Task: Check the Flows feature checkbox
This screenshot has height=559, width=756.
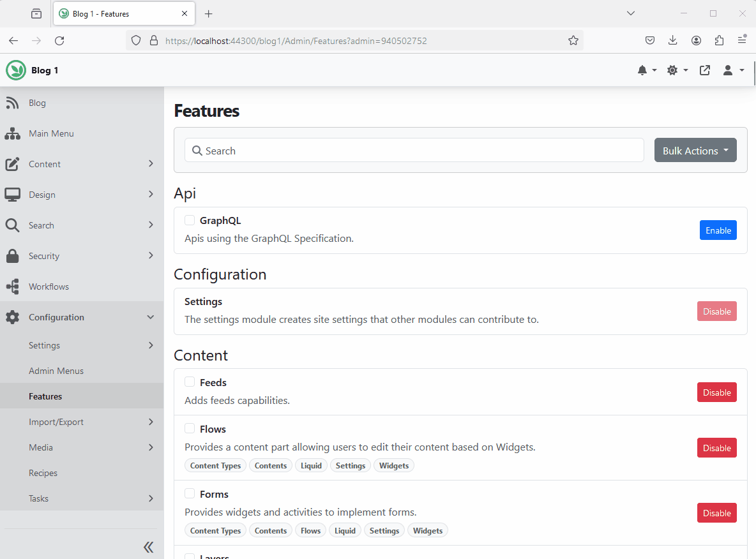Action: (x=190, y=429)
